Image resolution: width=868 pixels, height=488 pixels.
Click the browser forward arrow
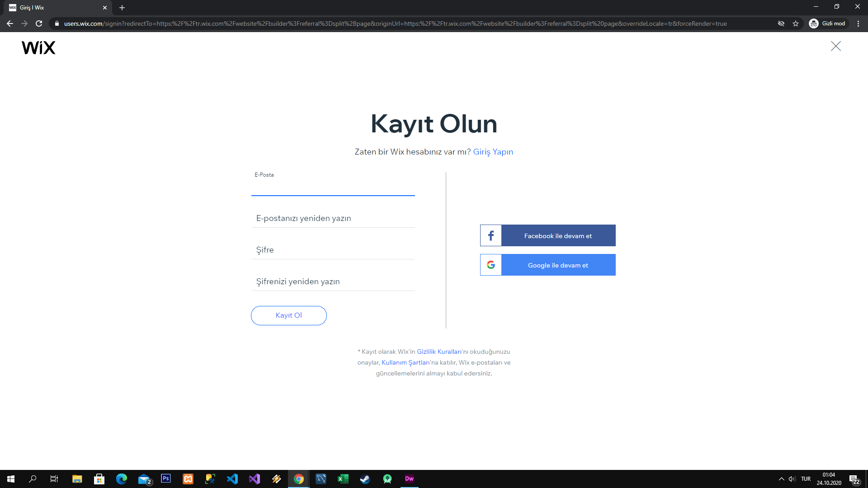pyautogui.click(x=24, y=23)
